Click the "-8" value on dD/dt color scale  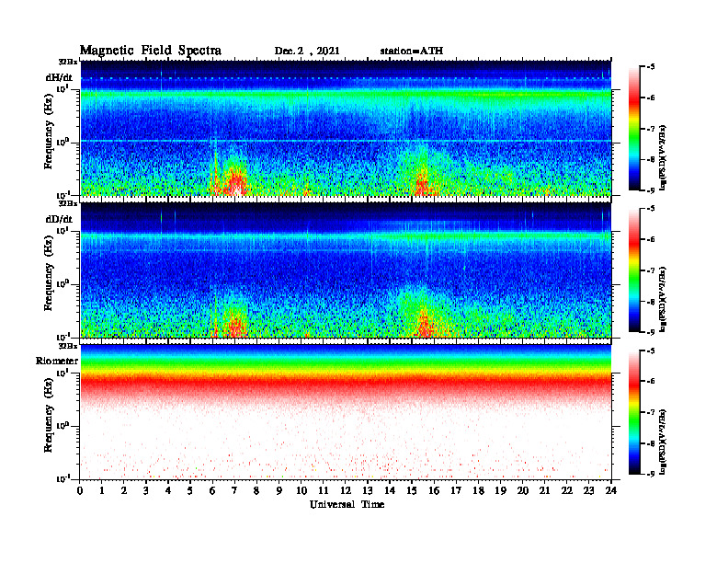point(651,301)
